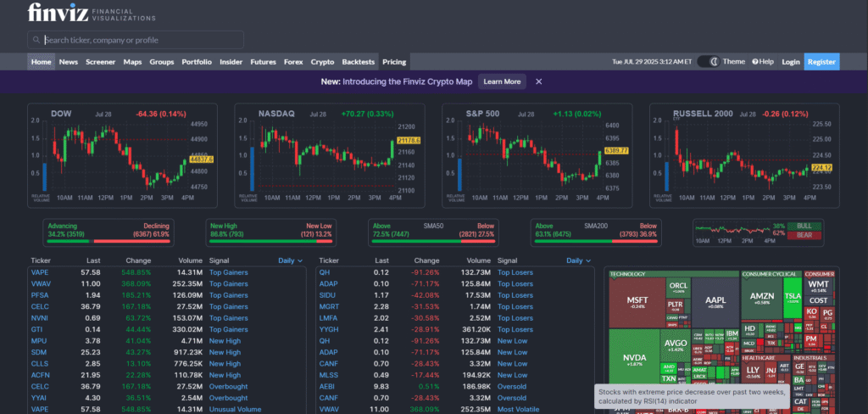Click Learn More button in banner
The height and width of the screenshot is (414, 868).
point(502,81)
